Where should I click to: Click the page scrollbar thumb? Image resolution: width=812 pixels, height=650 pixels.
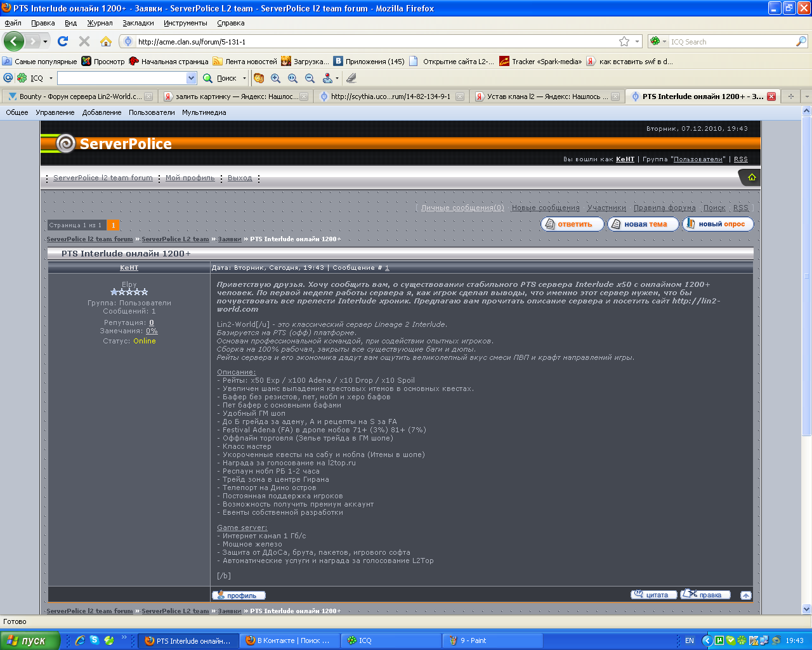806,275
